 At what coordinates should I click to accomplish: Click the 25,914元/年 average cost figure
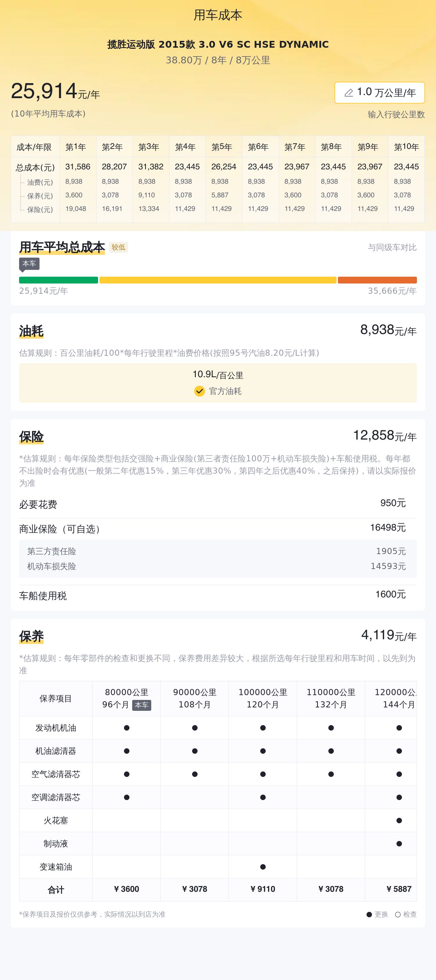[x=55, y=91]
